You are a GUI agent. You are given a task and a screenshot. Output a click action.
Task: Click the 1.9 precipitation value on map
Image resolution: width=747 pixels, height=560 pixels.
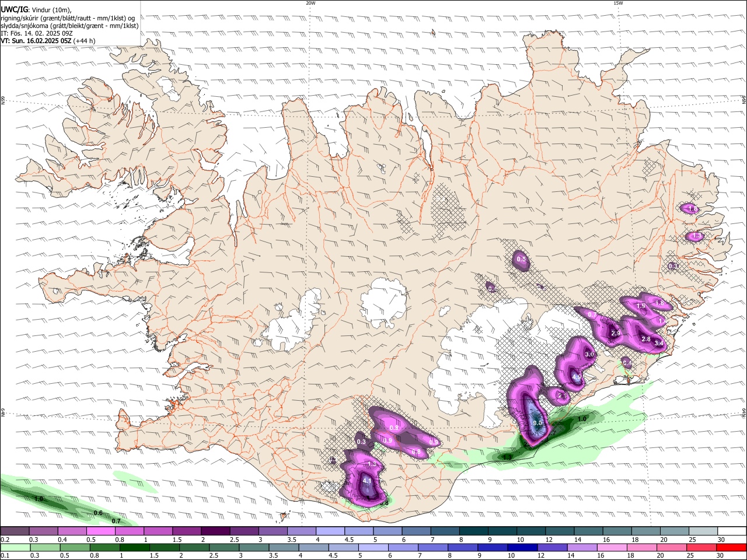click(641, 306)
